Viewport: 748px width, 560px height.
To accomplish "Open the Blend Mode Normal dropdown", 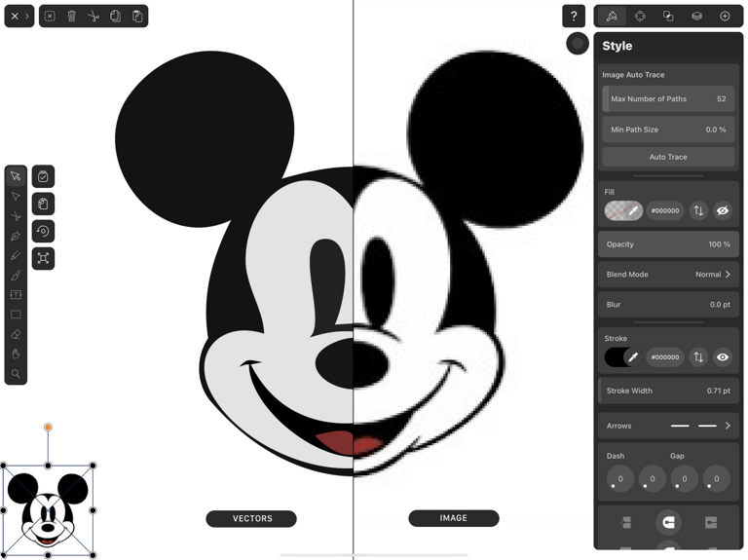I will (x=668, y=275).
